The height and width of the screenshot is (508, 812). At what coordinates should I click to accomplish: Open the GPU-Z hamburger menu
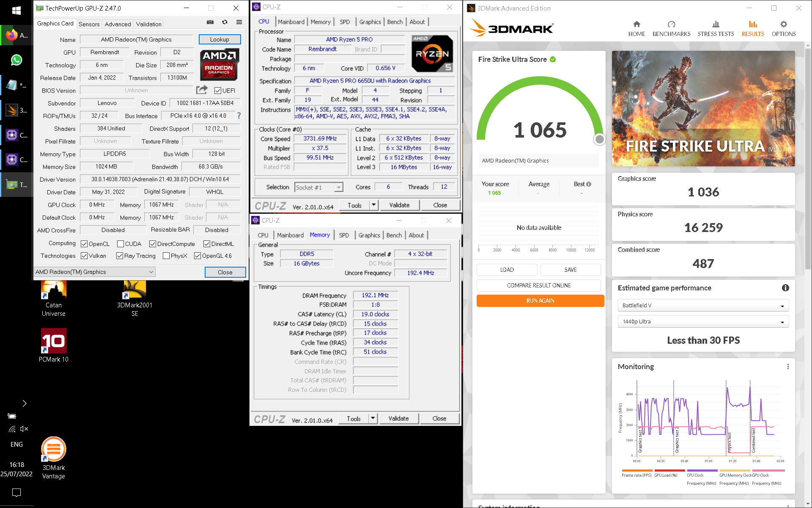pyautogui.click(x=239, y=22)
